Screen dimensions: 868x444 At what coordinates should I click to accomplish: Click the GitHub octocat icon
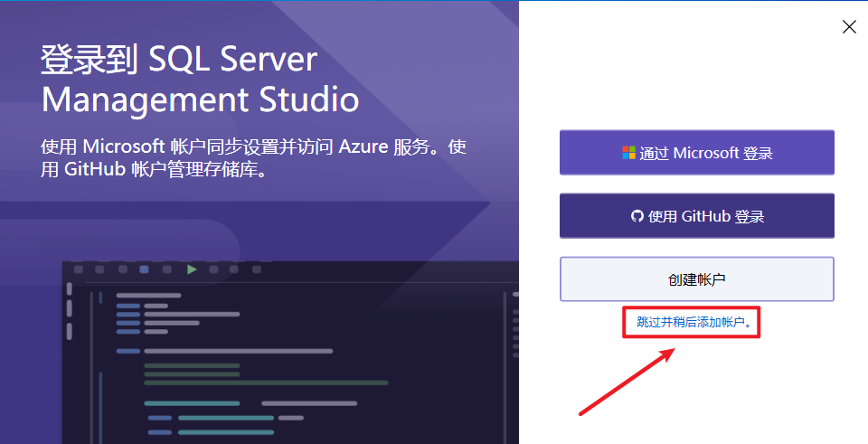(x=637, y=216)
